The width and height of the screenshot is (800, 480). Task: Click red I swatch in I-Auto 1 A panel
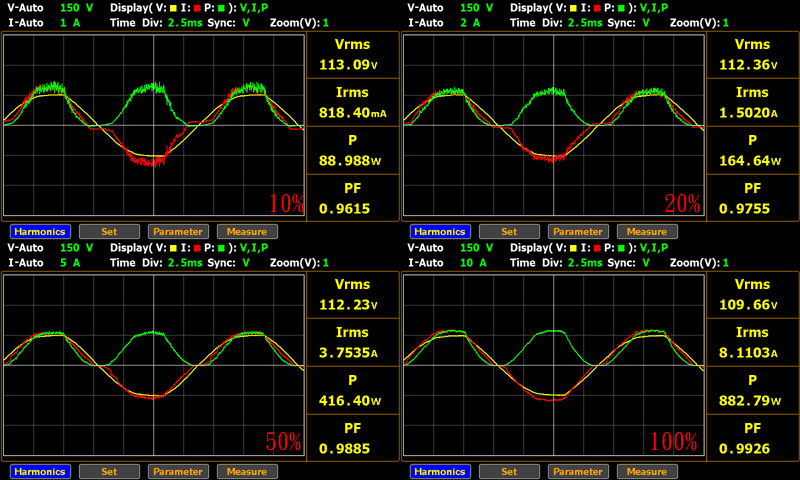click(x=197, y=8)
